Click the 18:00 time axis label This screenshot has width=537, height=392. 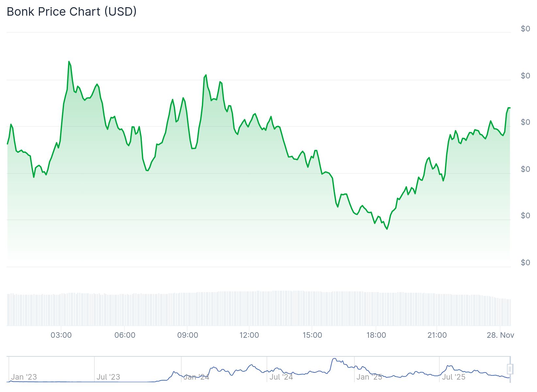[376, 335]
